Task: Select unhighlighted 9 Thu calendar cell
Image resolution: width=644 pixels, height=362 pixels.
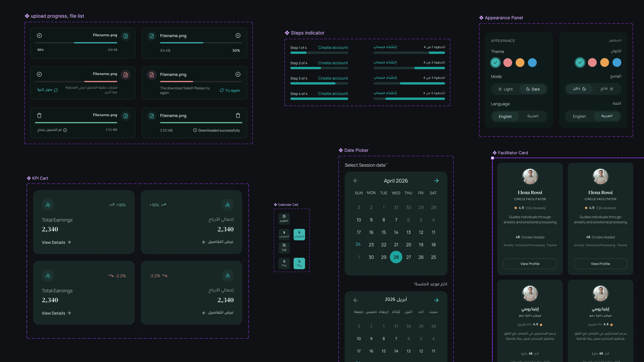Action: [x=284, y=263]
